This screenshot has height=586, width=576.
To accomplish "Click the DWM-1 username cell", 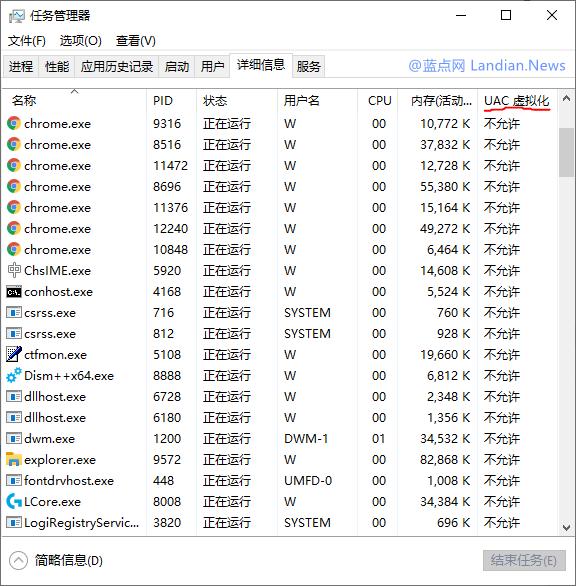I will tap(306, 438).
